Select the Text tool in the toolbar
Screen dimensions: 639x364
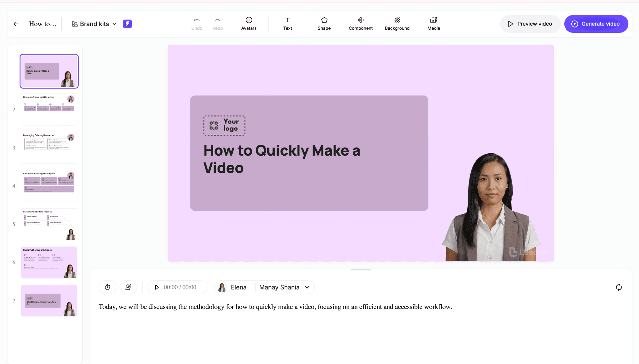[287, 23]
